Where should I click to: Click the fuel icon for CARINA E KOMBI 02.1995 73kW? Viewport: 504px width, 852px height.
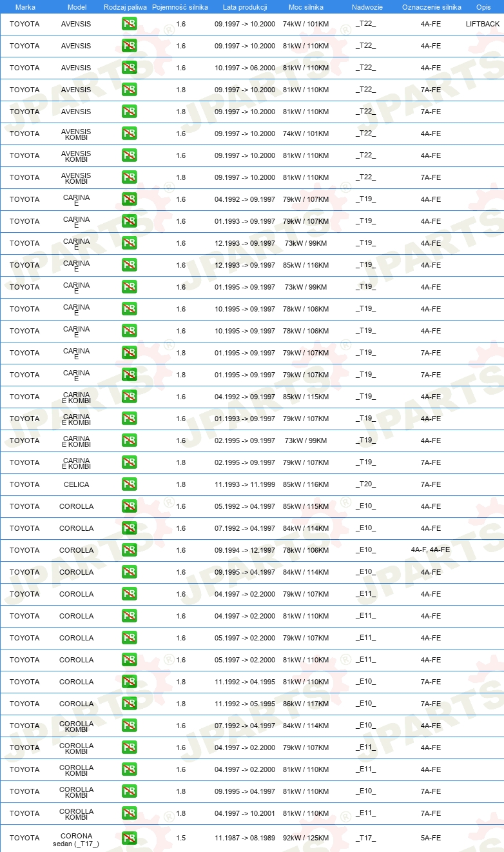(129, 441)
